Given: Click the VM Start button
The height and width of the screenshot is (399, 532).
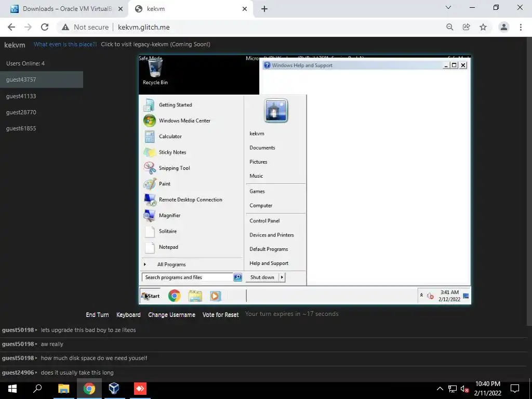Looking at the screenshot, I should 150,296.
